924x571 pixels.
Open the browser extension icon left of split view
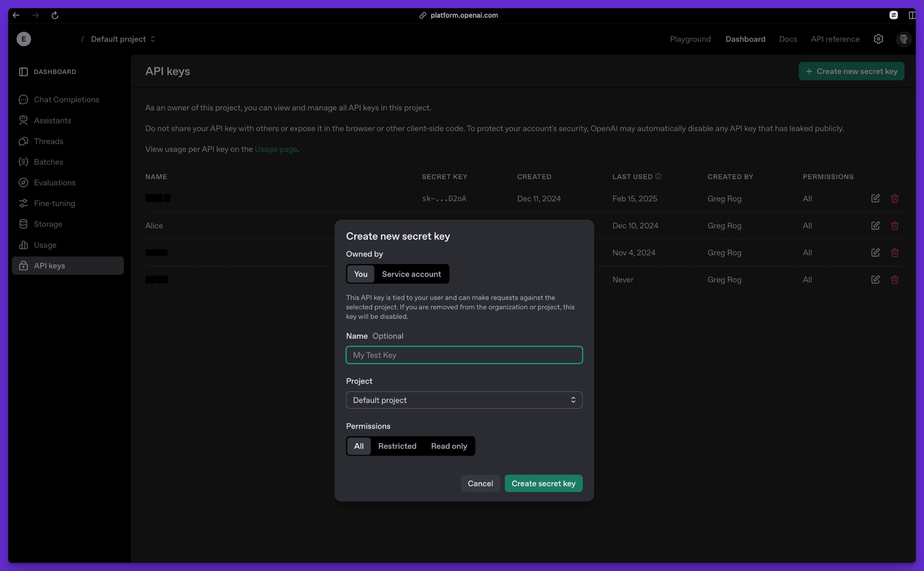[893, 15]
